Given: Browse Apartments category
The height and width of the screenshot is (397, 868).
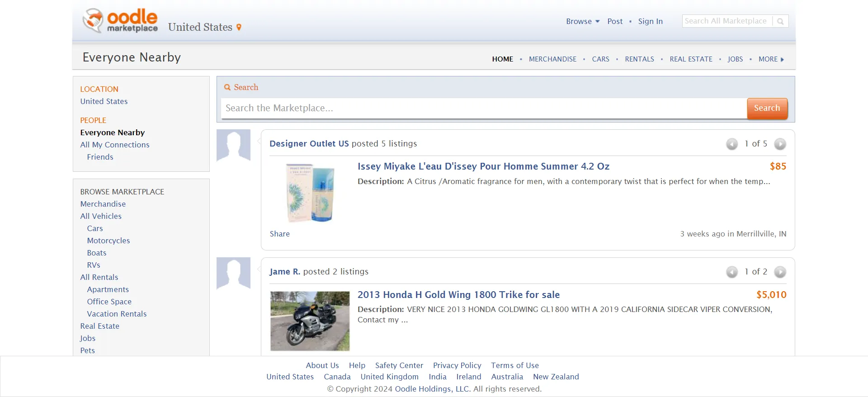Looking at the screenshot, I should pyautogui.click(x=108, y=290).
